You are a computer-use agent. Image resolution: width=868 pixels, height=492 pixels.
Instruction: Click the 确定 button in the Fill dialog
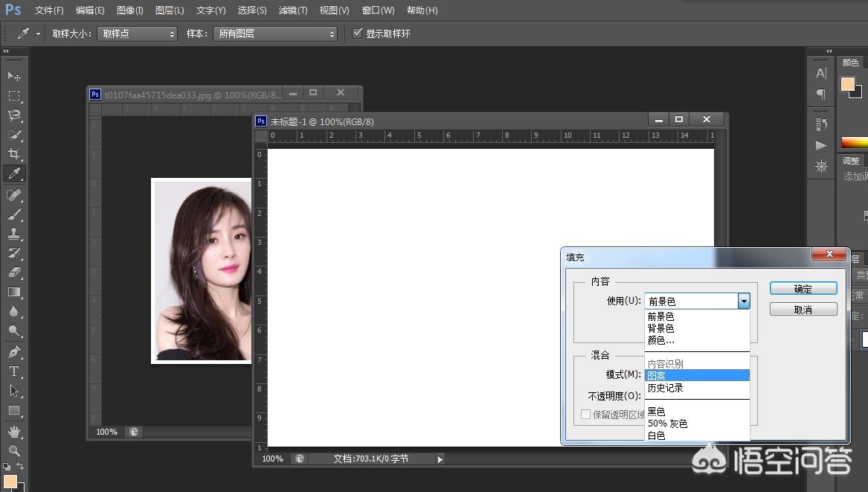[803, 288]
